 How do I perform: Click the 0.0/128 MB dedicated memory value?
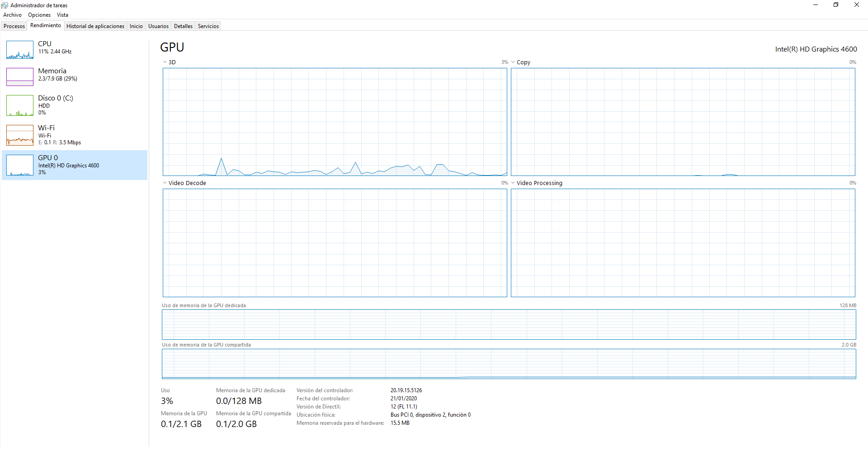tap(239, 401)
